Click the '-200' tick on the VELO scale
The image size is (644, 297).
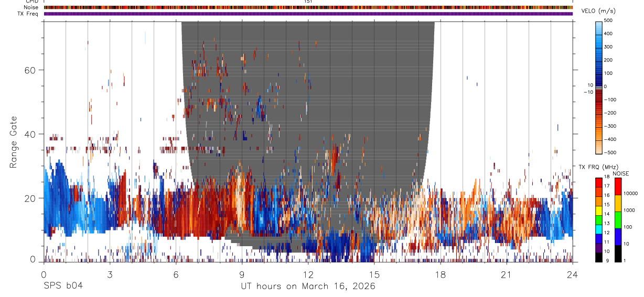point(611,113)
